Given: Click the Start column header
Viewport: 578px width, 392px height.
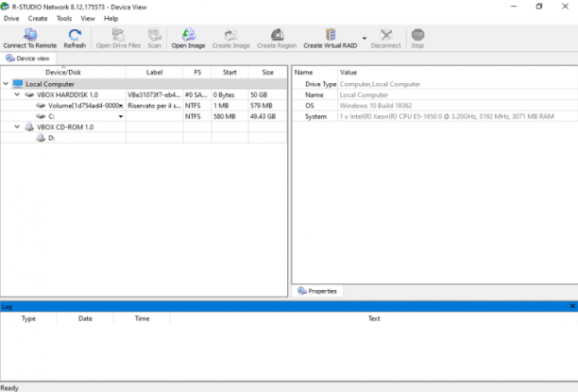Looking at the screenshot, I should coord(229,73).
